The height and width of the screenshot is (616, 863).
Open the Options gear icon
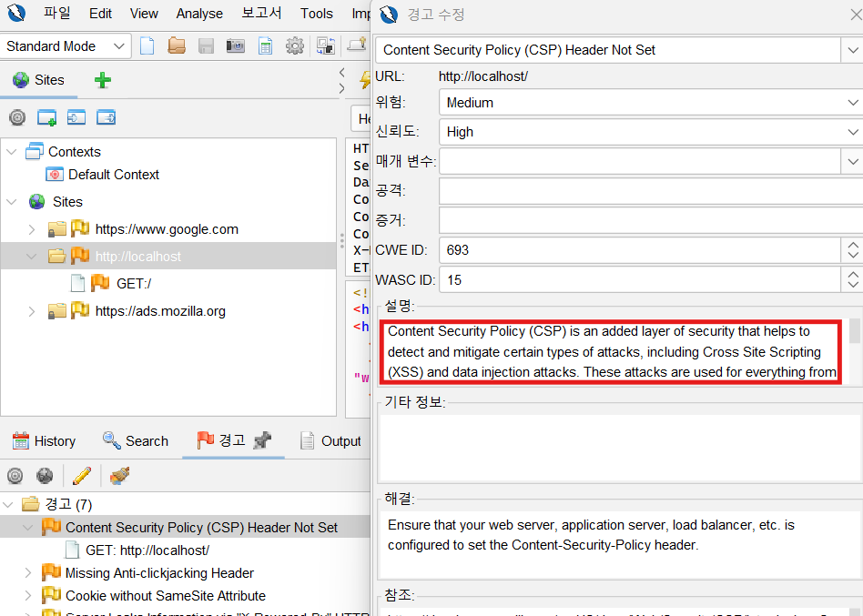click(295, 46)
